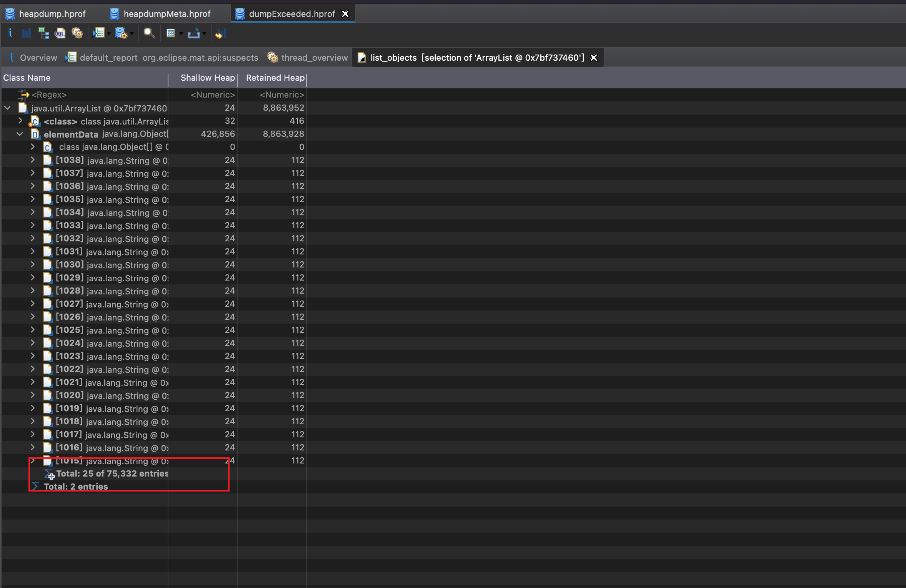
Task: Click the ArrayList root object file icon
Action: 23,108
